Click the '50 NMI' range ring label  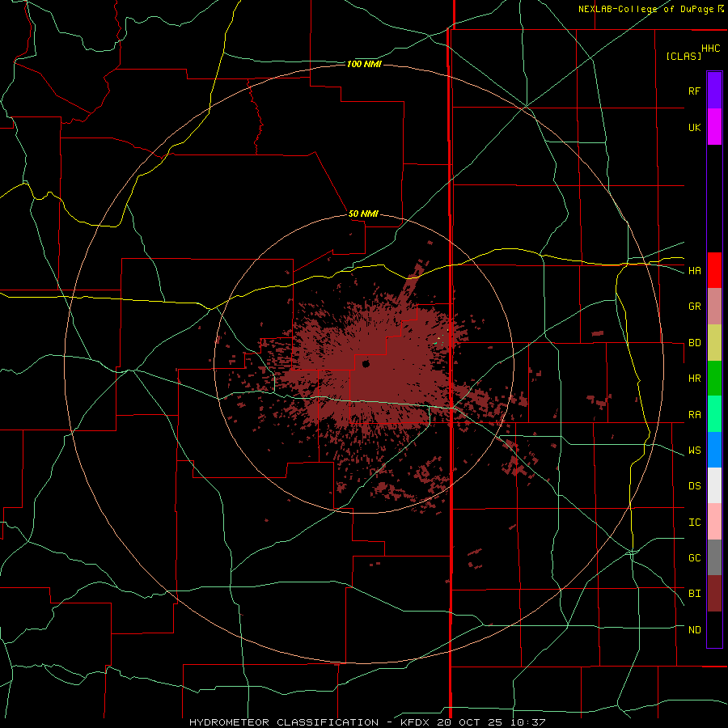click(363, 214)
